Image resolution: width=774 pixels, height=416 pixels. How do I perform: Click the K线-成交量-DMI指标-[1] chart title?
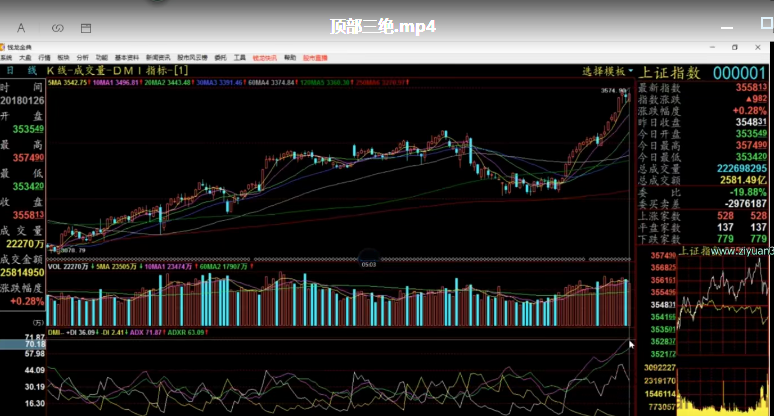pos(117,71)
